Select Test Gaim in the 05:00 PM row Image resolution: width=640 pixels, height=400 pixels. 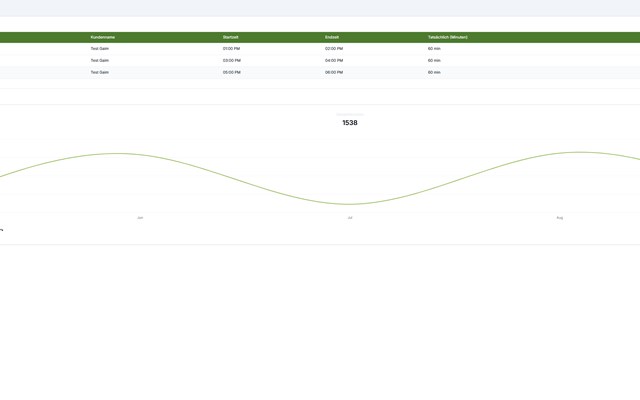click(x=100, y=72)
